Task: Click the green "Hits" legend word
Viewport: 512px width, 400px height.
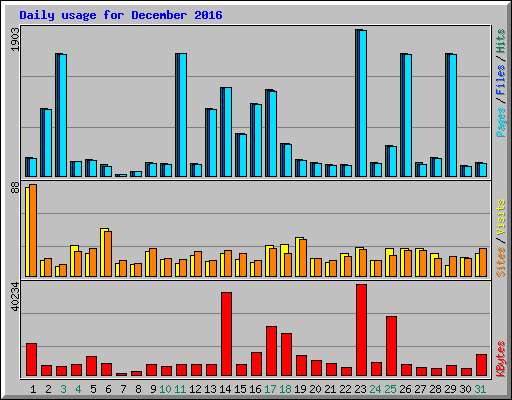Action: pos(500,41)
